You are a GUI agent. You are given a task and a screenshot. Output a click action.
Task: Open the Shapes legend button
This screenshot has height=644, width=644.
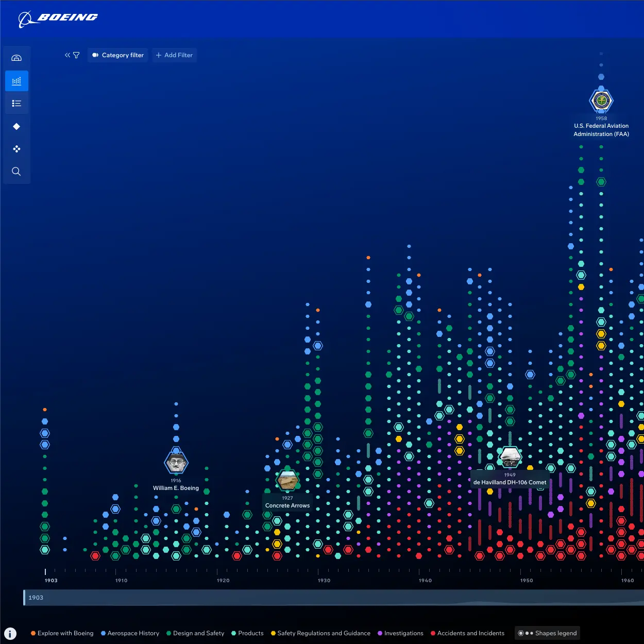(x=548, y=633)
